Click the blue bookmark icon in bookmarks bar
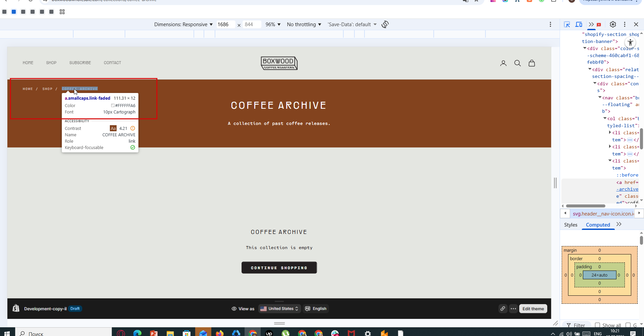Screen dimensions: 644x336 (14, 12)
